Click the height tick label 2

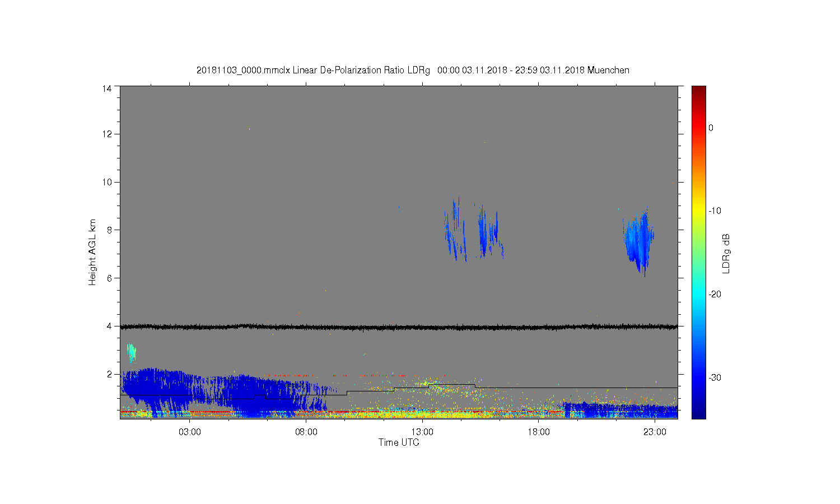coord(109,374)
